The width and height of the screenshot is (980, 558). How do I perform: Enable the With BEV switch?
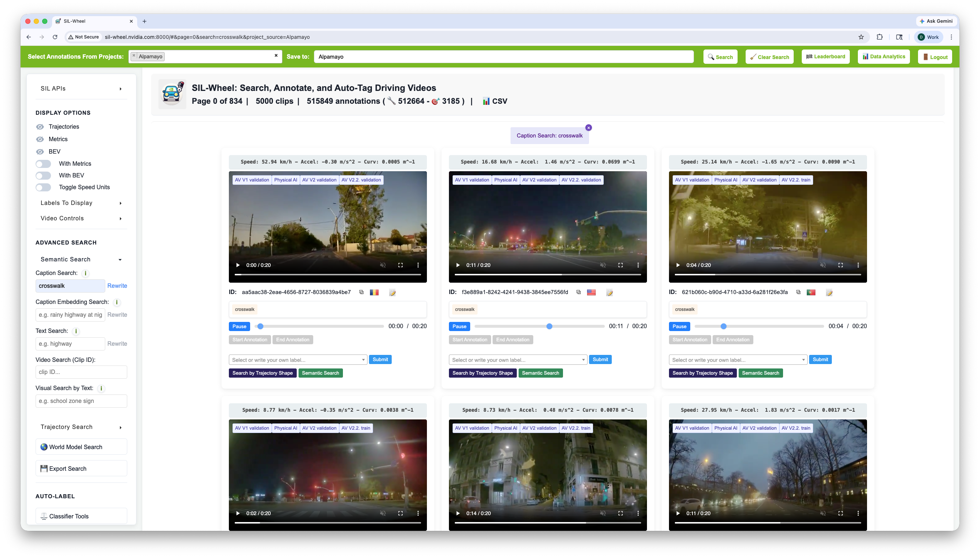(x=43, y=176)
